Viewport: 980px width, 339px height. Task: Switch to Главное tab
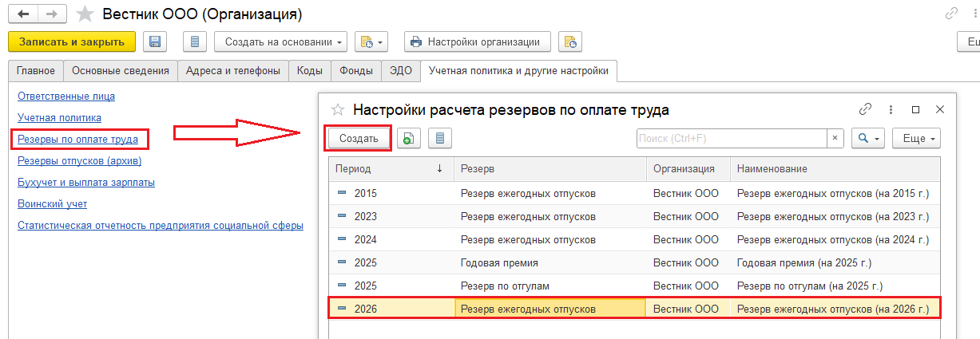pos(36,71)
